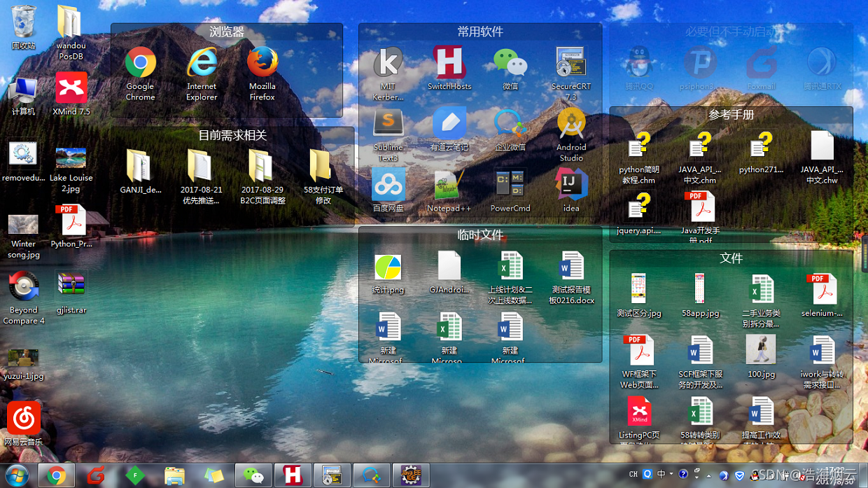Select the iwork与转转需求接口 document
The height and width of the screenshot is (488, 868).
pyautogui.click(x=822, y=350)
